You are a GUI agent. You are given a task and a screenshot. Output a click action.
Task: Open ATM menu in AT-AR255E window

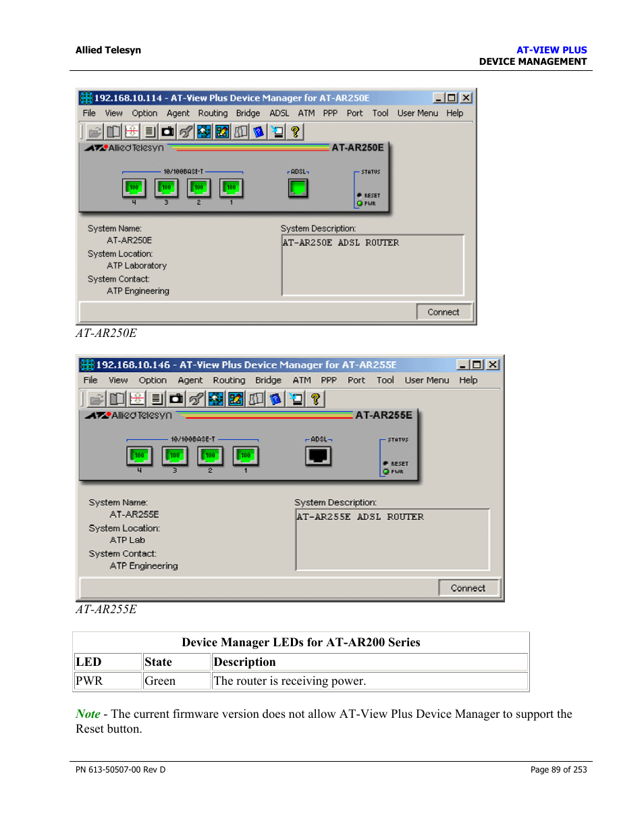click(x=302, y=380)
